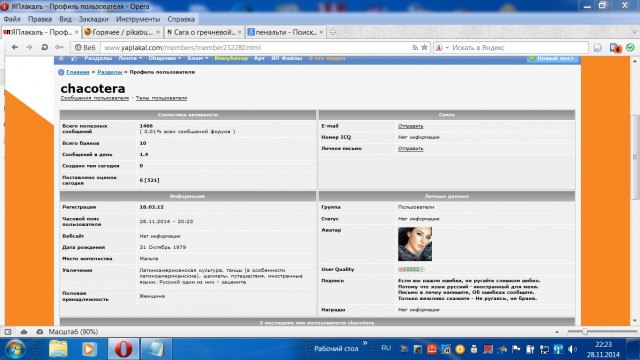Image resolution: width=640 pixels, height=360 pixels.
Task: Open the tab list arrow at far right of tab bar
Action: (x=635, y=32)
